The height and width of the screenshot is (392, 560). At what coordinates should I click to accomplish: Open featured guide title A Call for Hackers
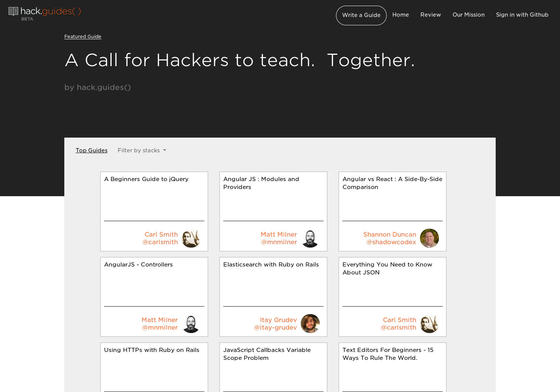click(x=240, y=60)
